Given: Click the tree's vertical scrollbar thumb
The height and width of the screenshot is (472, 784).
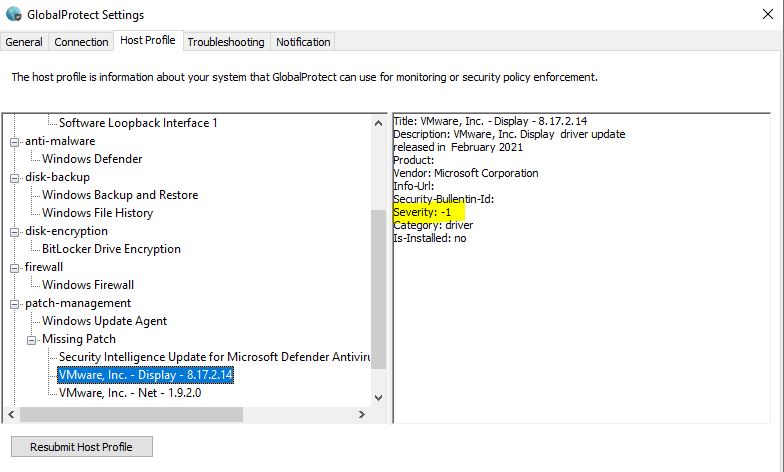Looking at the screenshot, I should point(378,289).
